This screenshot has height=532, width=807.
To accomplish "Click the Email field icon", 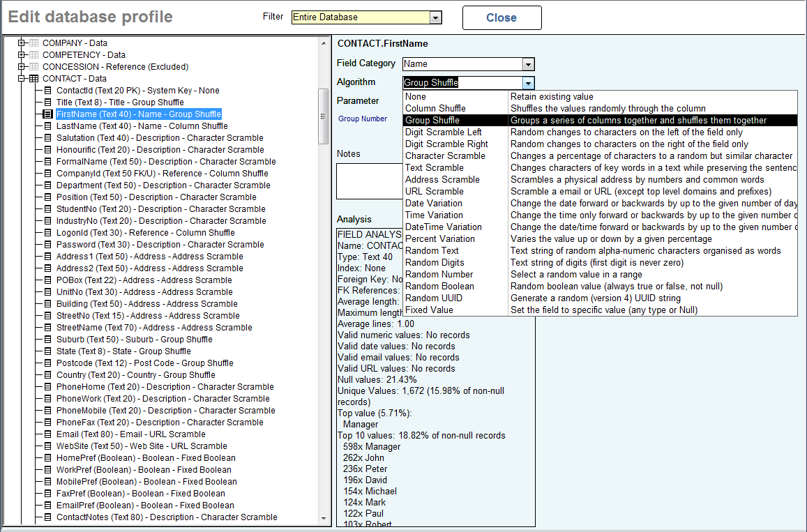I will (48, 434).
